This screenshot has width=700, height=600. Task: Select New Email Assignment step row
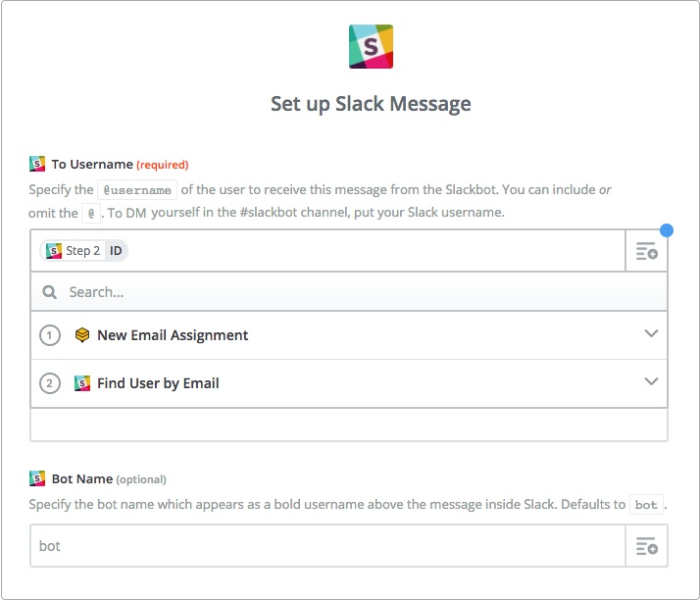[349, 335]
